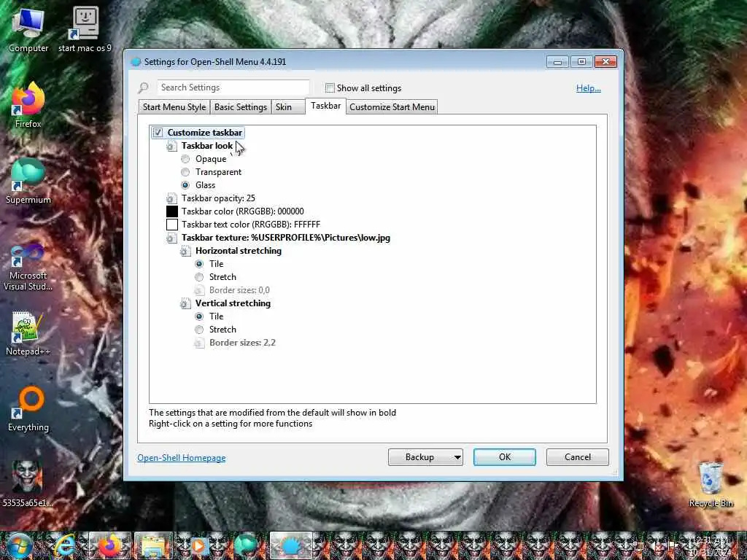Click the Horizontal stretching setting icon
Image resolution: width=747 pixels, height=560 pixels.
[x=185, y=251]
